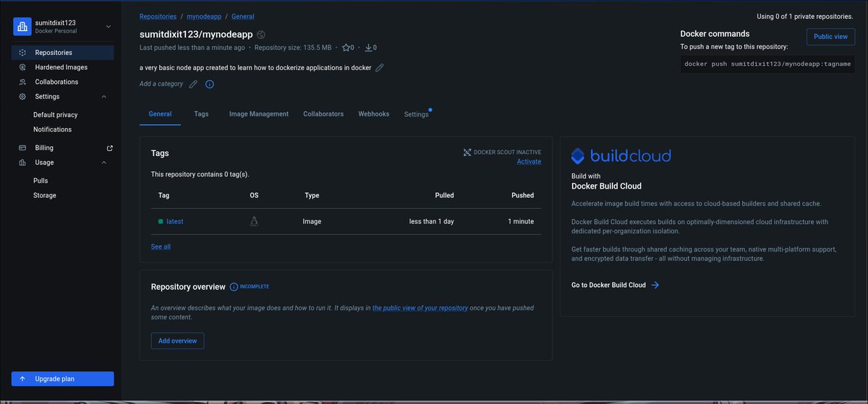
Task: Open the latest tag link
Action: click(x=175, y=221)
